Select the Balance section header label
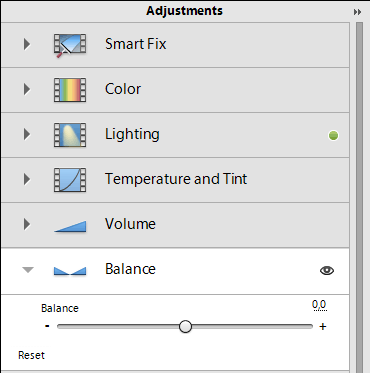Screen dimensions: 370x373 tap(130, 269)
